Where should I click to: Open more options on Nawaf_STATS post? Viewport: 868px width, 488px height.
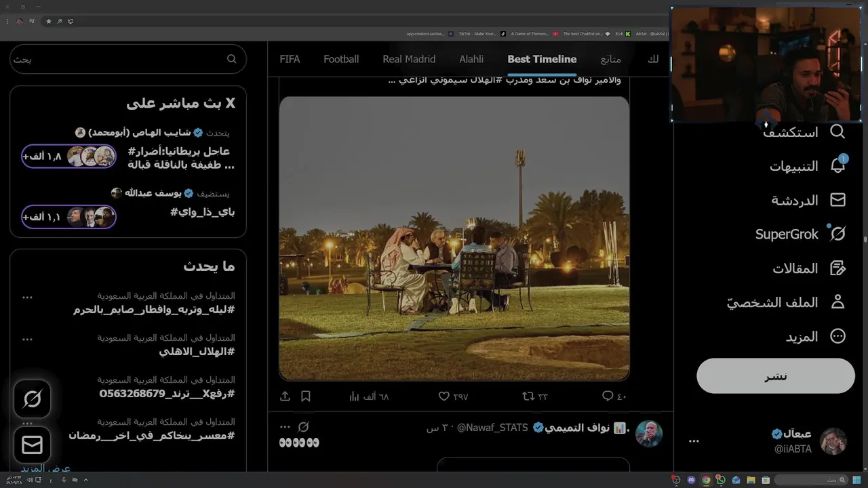[x=285, y=427]
